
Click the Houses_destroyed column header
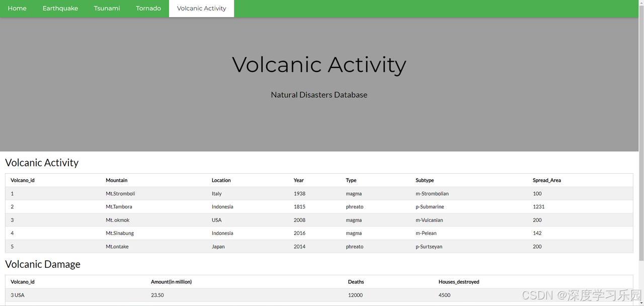pos(459,282)
